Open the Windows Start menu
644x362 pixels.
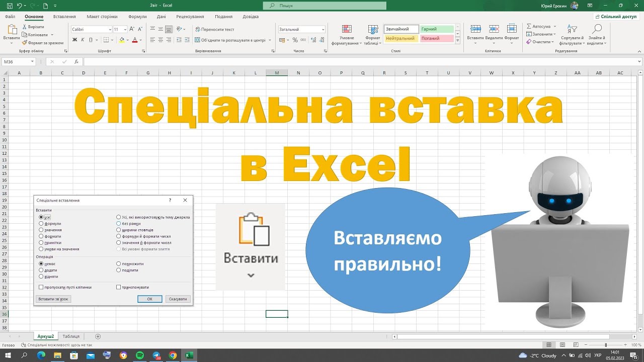[x=8, y=355]
